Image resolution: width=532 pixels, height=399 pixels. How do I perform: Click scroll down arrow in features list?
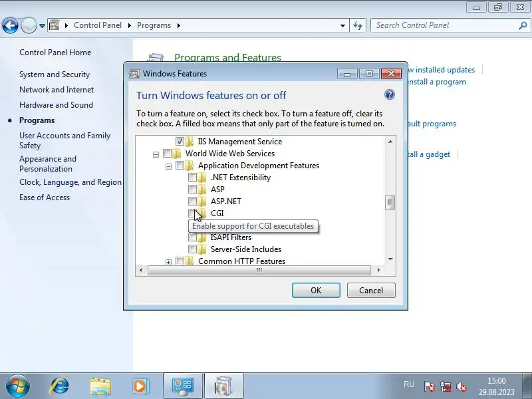390,259
